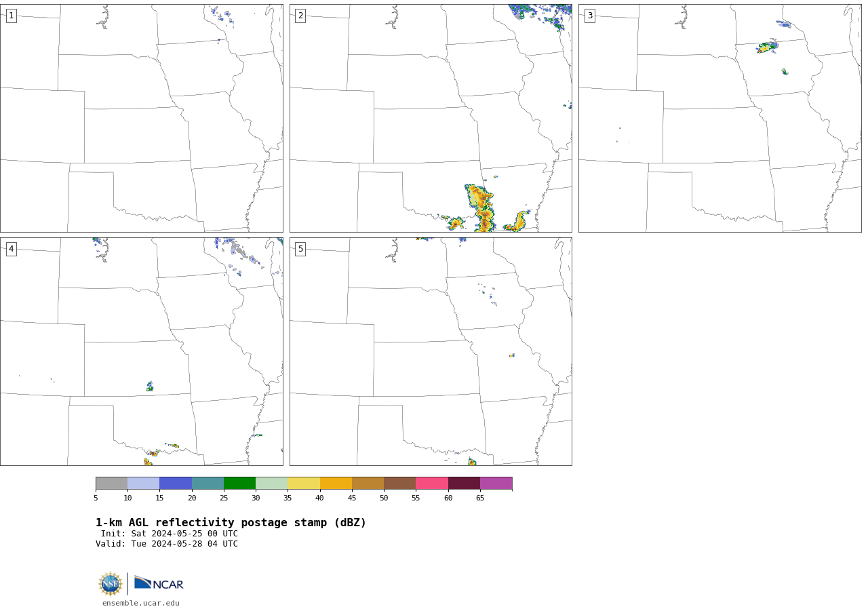
Task: Open ensemble member 2 reflectivity map
Action: click(x=431, y=118)
